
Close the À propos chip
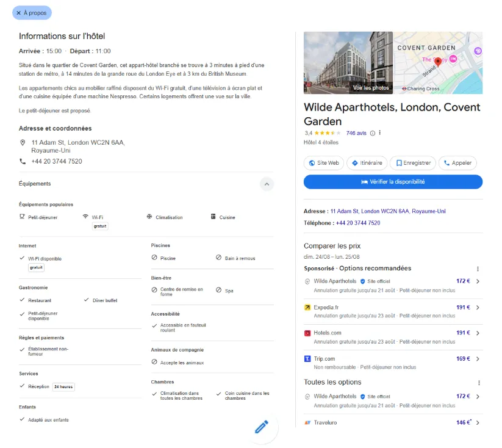32,13
